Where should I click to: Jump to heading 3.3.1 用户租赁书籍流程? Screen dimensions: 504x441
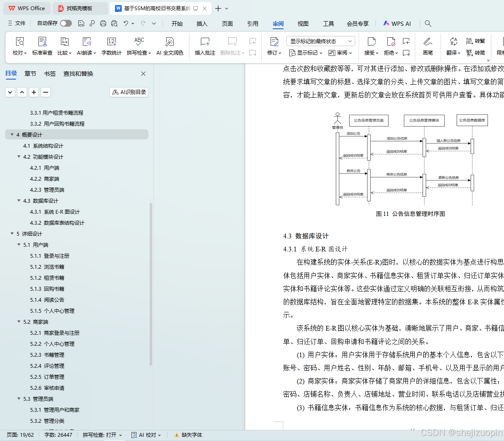pyautogui.click(x=57, y=113)
